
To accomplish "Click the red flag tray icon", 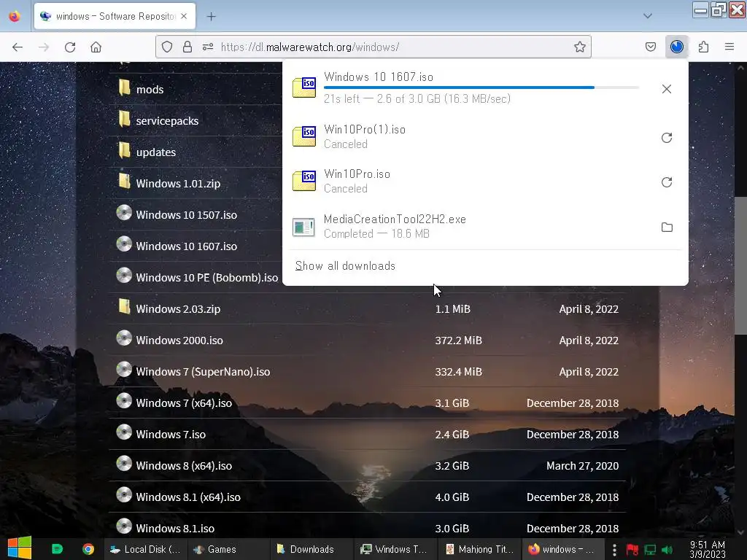I will coord(632,550).
